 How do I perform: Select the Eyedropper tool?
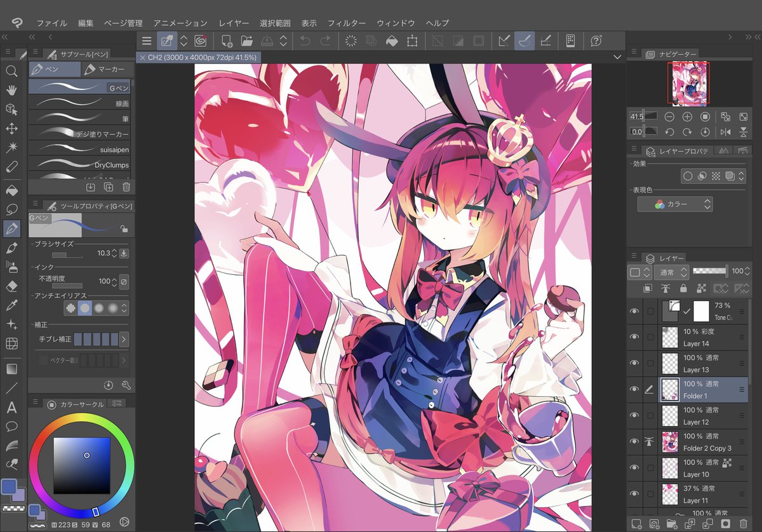pyautogui.click(x=11, y=305)
